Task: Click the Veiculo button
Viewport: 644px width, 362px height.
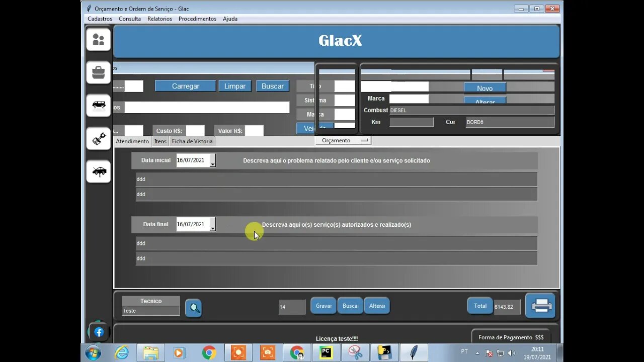Action: (x=315, y=128)
